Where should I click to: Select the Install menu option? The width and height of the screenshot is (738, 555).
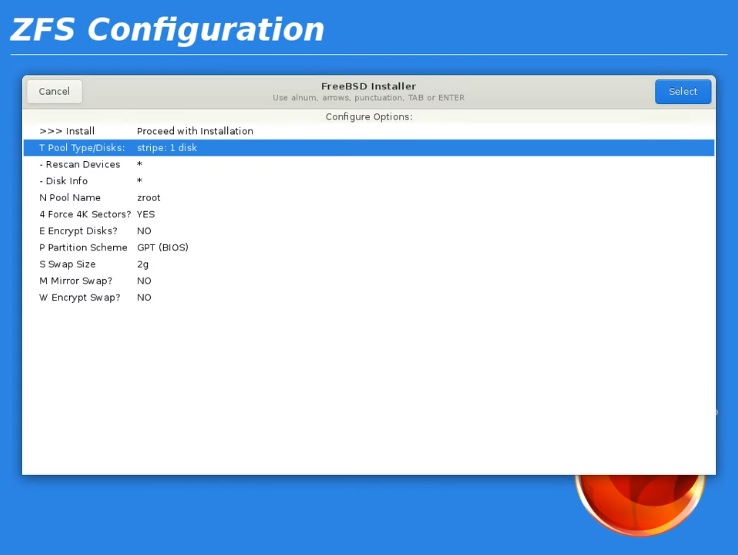(x=67, y=131)
